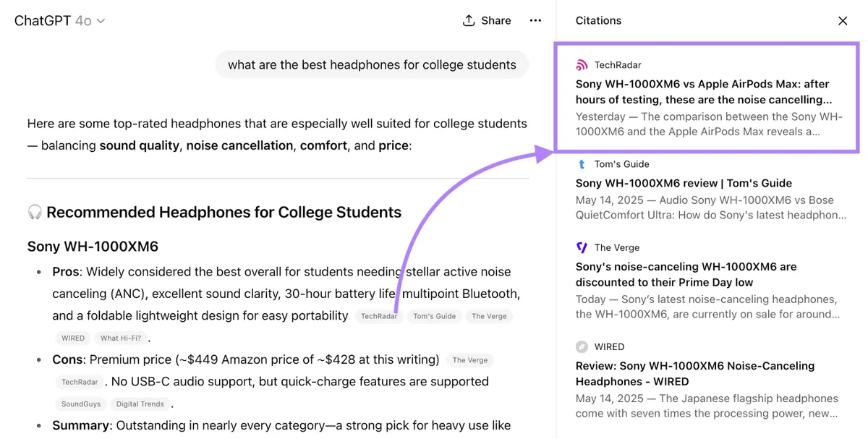
Task: Click the "Citations" panel title
Action: point(598,21)
